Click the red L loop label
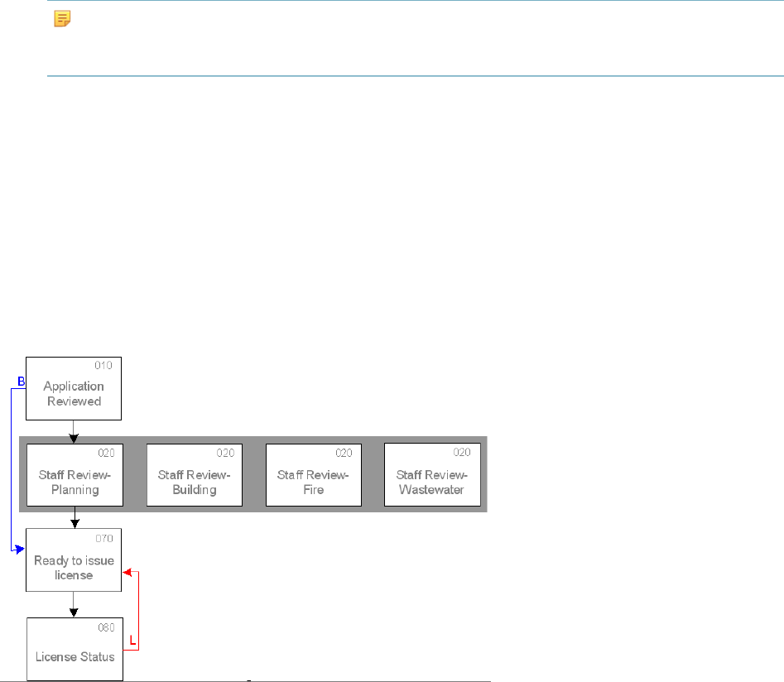The width and height of the screenshot is (784, 682). (132, 641)
